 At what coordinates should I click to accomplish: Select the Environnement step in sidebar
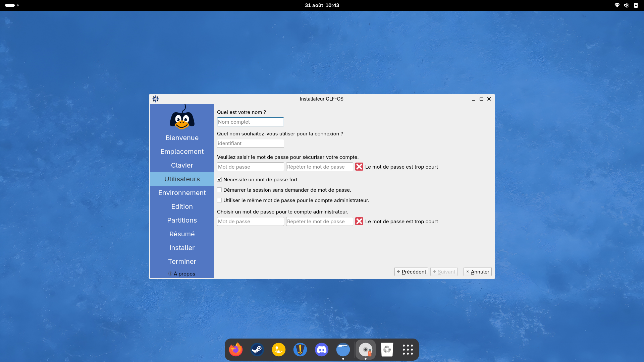point(182,193)
